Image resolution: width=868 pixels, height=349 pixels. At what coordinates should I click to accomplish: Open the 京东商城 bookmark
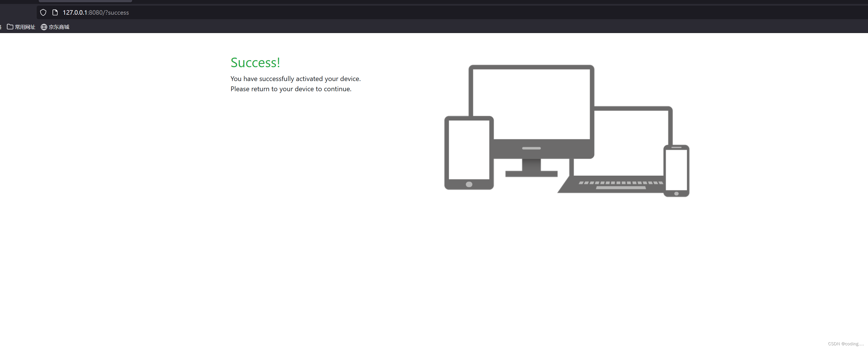tap(55, 27)
